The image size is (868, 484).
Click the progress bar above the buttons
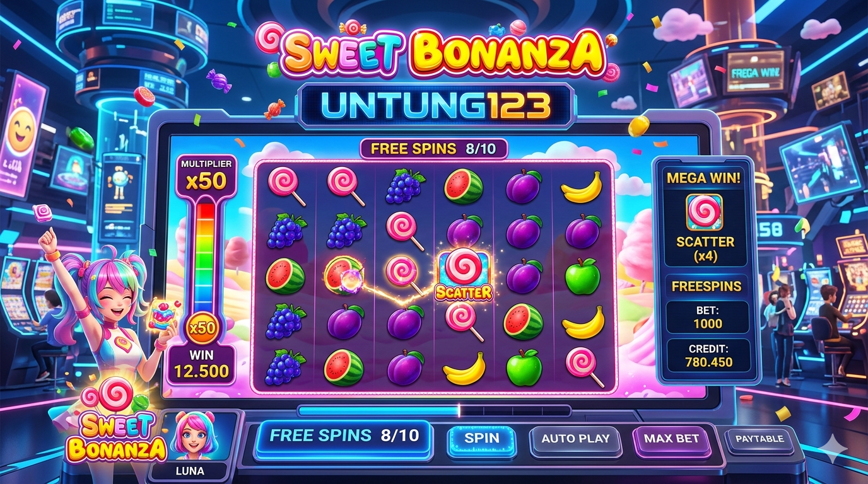tap(435, 411)
